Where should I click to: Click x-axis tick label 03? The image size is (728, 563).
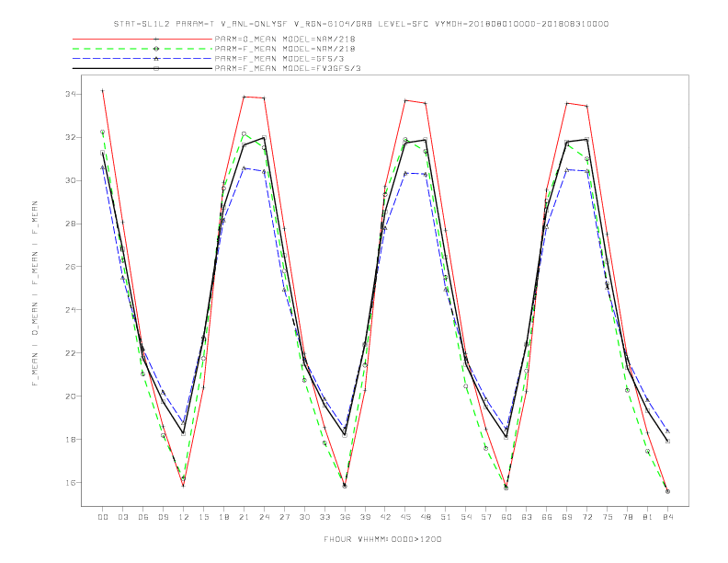pos(123,517)
